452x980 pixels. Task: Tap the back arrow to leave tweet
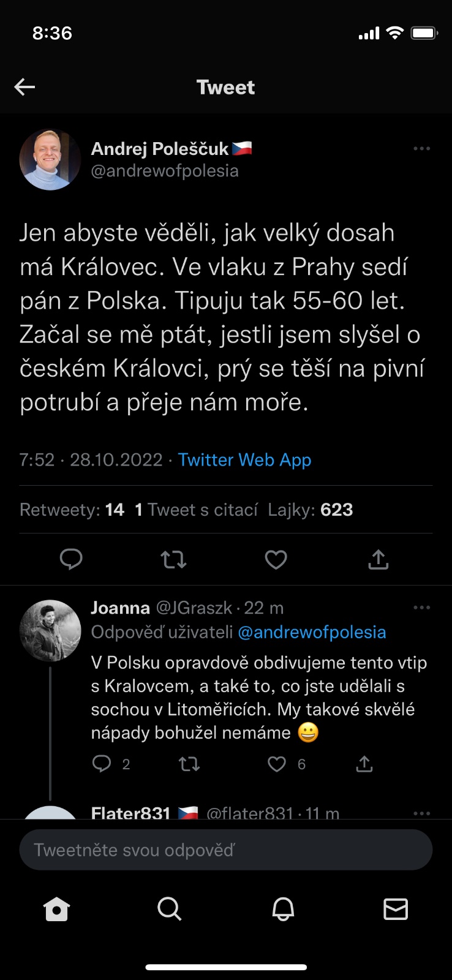point(24,87)
